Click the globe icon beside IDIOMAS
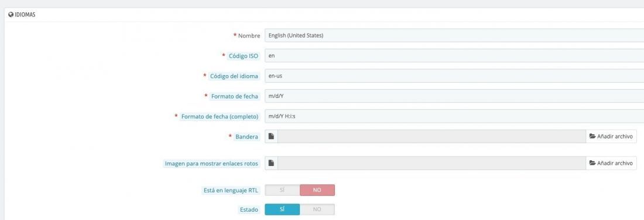This screenshot has height=220, width=644. (11, 15)
